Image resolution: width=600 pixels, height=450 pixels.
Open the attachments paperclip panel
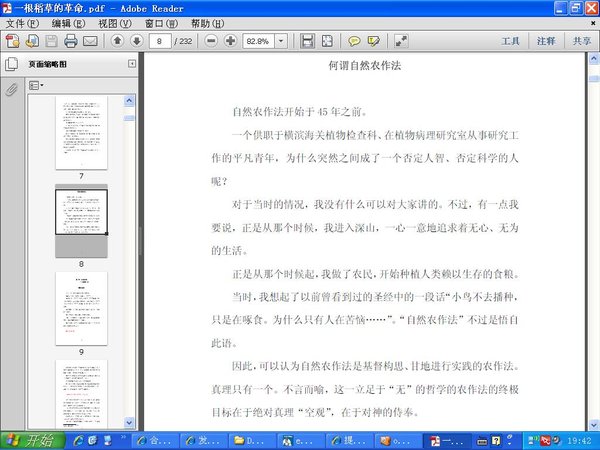11,90
